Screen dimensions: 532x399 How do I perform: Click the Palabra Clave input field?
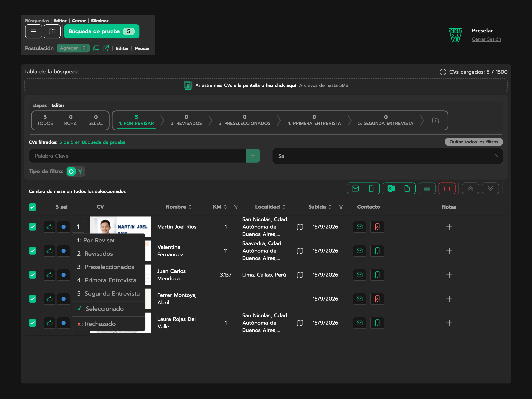tap(137, 156)
